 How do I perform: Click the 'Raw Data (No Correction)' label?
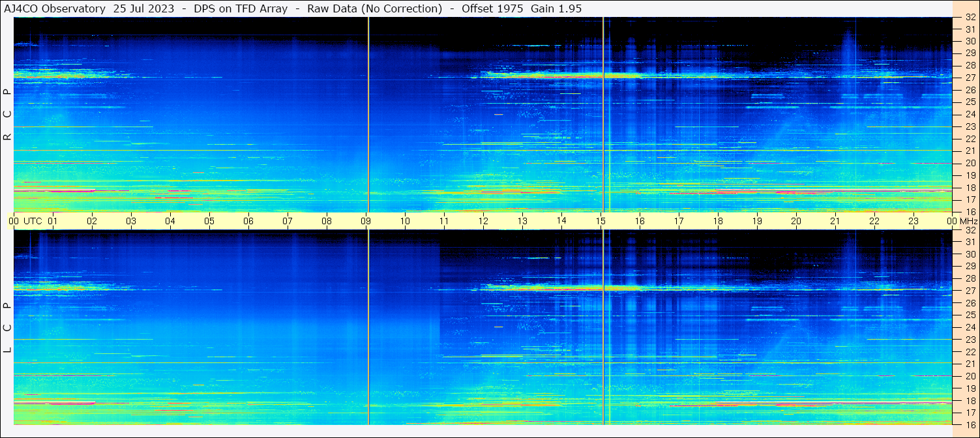tap(376, 8)
